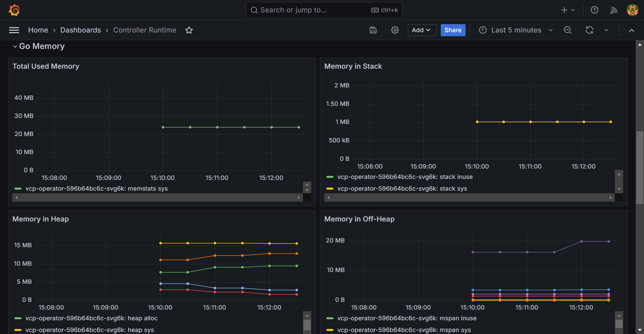Click yellow color swatch for stack sys
The height and width of the screenshot is (334, 644).
point(330,189)
